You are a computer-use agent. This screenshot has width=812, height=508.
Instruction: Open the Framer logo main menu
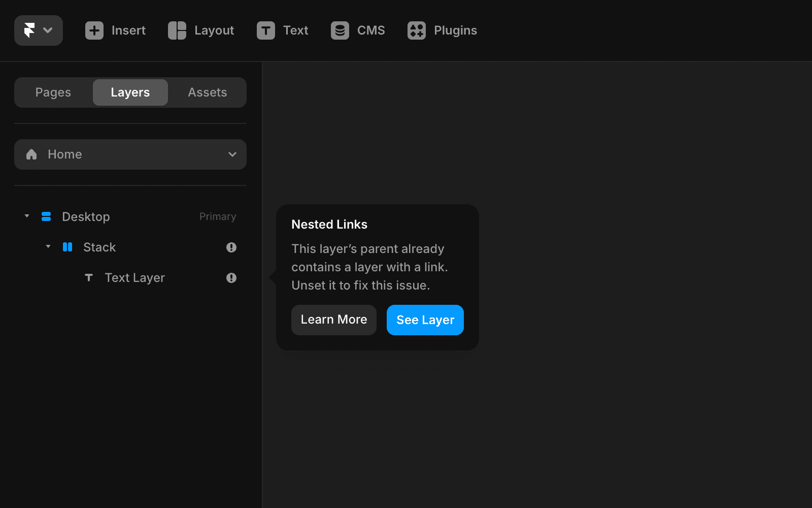pos(39,30)
